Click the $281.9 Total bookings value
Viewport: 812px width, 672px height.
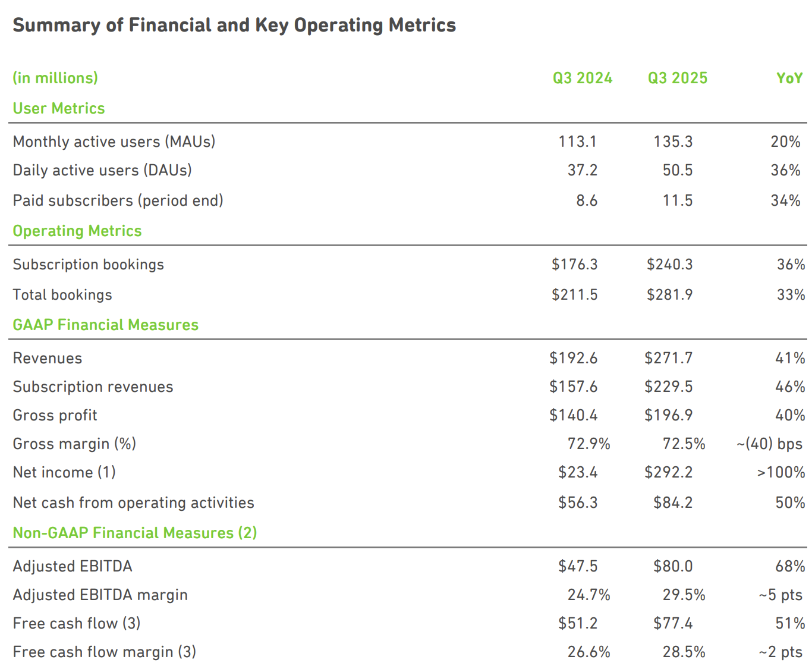[x=669, y=295]
